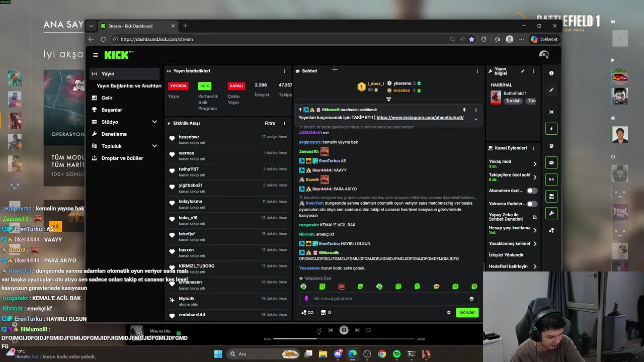Screen dimensions: 644x362
Task: Open the emoji picker in message box
Action: tap(471, 299)
